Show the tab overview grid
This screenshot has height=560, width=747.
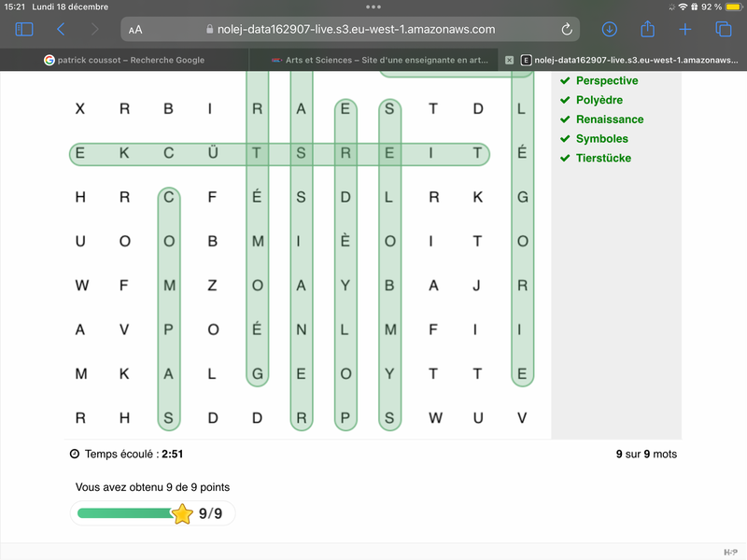(x=723, y=29)
